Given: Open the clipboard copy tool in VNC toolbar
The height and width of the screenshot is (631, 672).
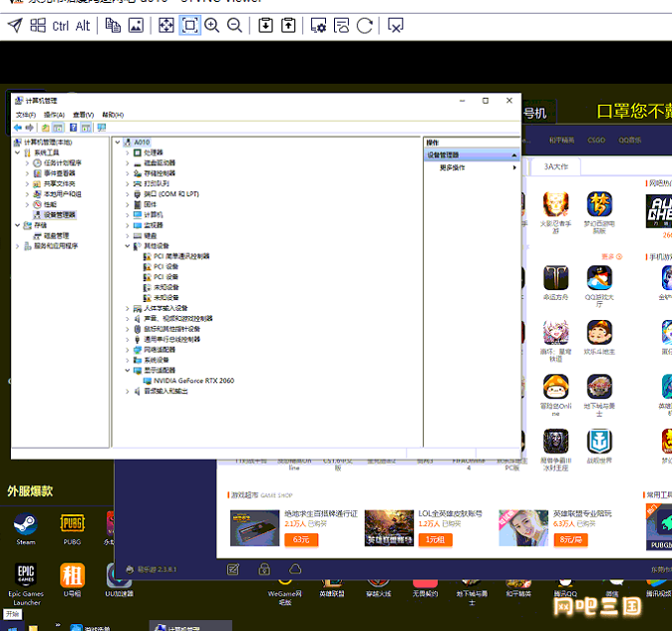Looking at the screenshot, I should [x=113, y=25].
